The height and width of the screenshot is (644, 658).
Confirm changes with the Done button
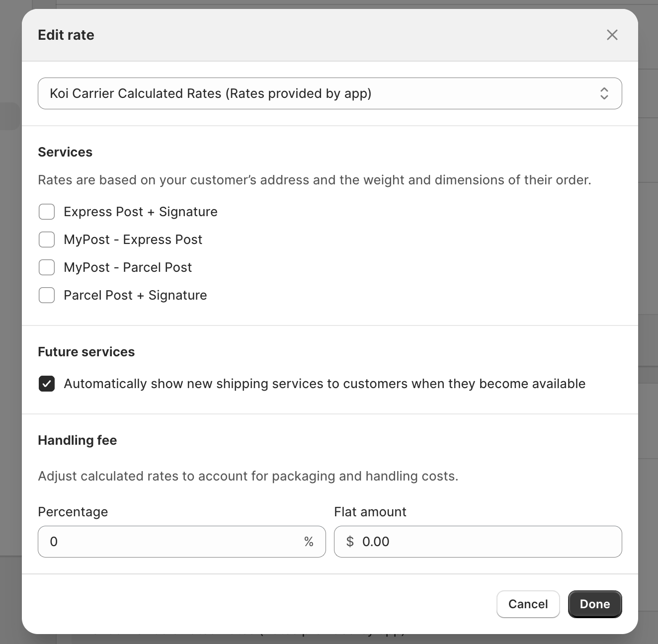tap(594, 604)
